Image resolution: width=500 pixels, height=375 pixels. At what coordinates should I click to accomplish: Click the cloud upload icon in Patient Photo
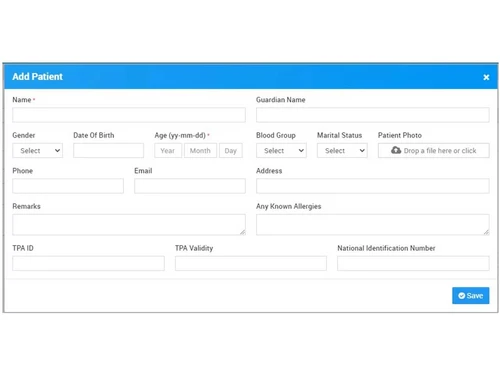[396, 150]
